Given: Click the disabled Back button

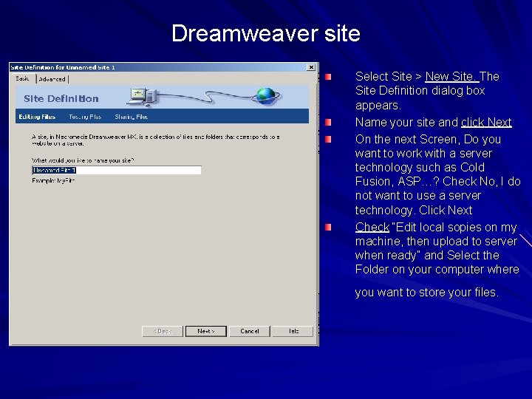Looking at the screenshot, I should coord(163,331).
